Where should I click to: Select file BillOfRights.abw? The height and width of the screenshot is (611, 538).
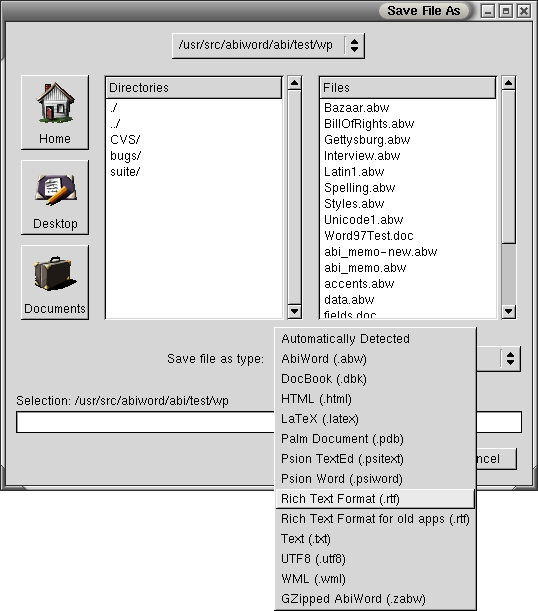tap(407, 124)
